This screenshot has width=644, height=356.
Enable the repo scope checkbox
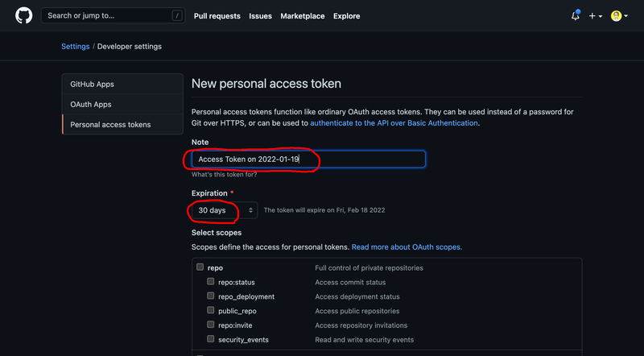pos(200,268)
